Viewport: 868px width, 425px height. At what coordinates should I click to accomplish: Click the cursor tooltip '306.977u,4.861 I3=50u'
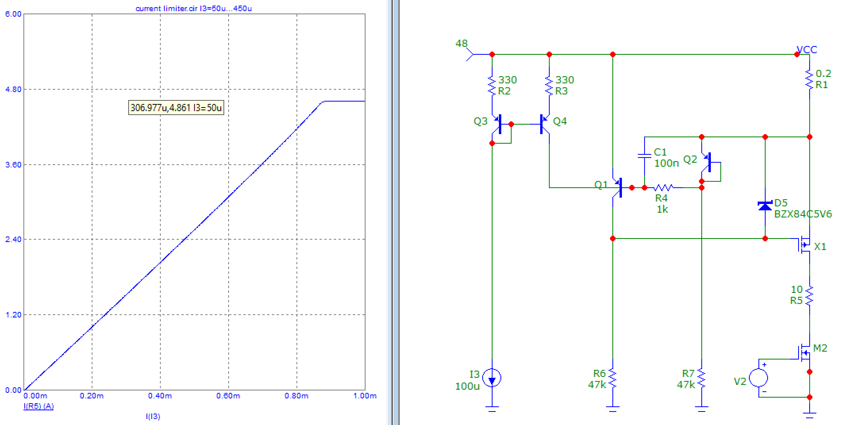pyautogui.click(x=176, y=108)
